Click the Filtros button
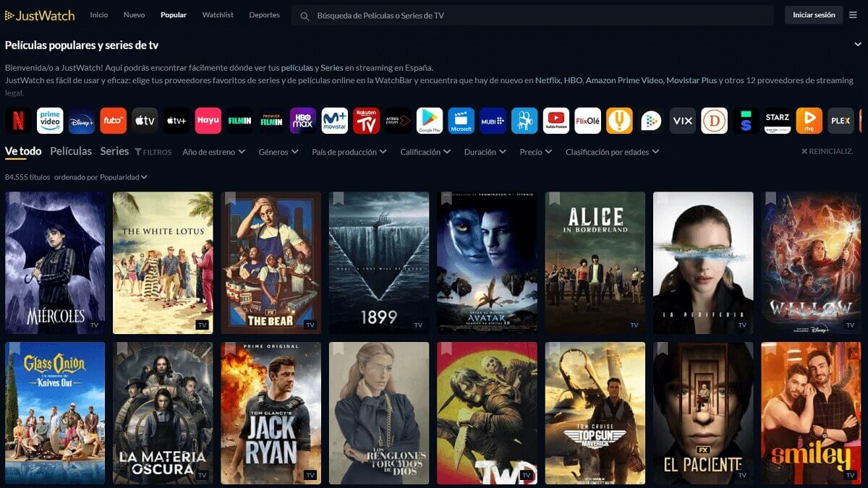 (153, 152)
